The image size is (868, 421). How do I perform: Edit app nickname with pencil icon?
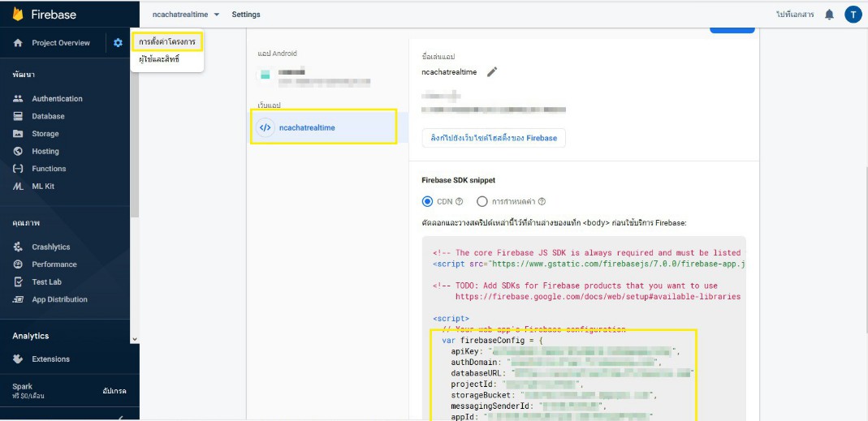(x=492, y=72)
